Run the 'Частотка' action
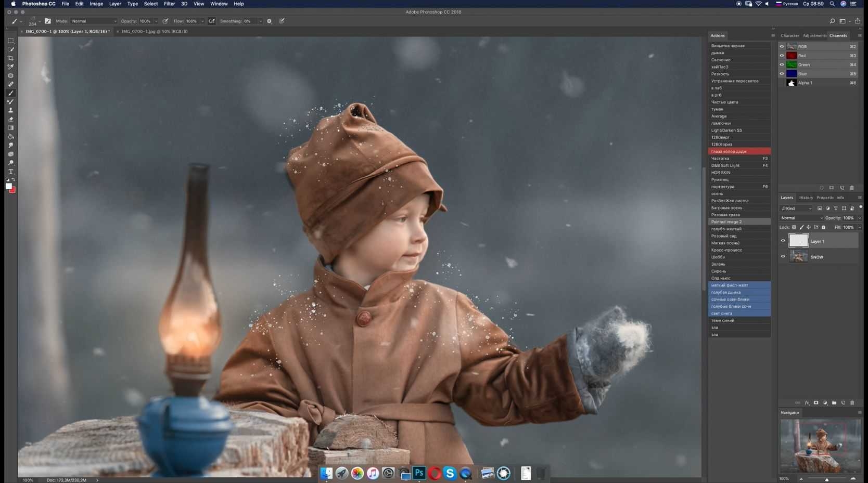Image resolution: width=868 pixels, height=483 pixels. click(739, 159)
